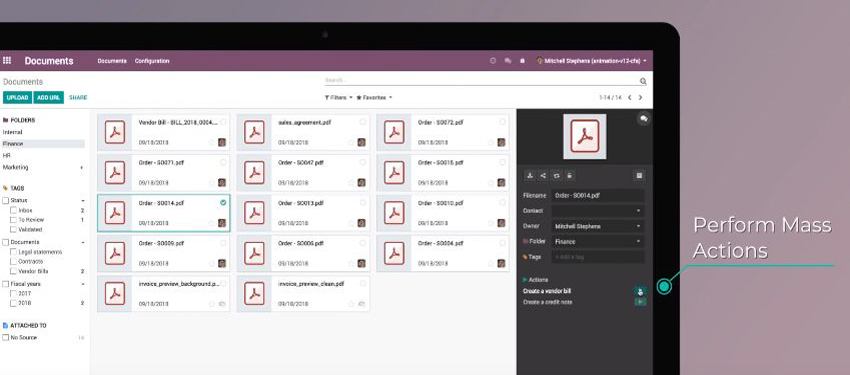This screenshot has height=375, width=850.
Task: Check the Legal statements filter
Action: [14, 252]
